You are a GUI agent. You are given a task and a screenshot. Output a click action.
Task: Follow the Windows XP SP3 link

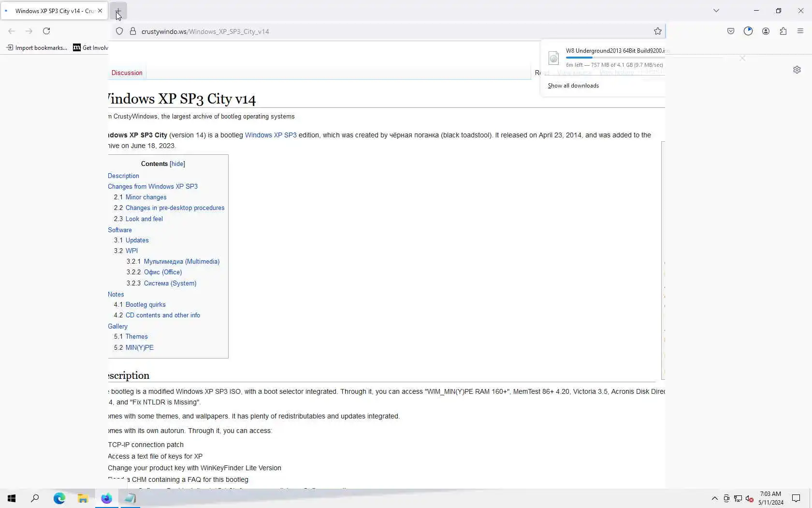[x=271, y=135]
